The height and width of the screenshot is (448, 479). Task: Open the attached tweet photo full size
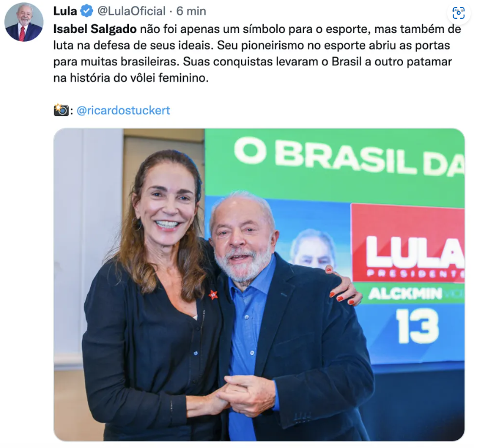[259, 284]
